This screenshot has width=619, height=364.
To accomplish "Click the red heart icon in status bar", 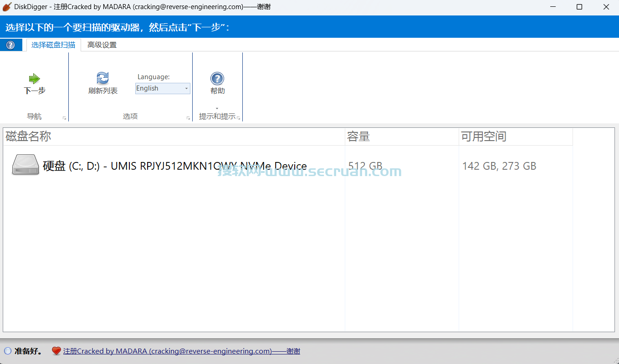I will tap(56, 351).
